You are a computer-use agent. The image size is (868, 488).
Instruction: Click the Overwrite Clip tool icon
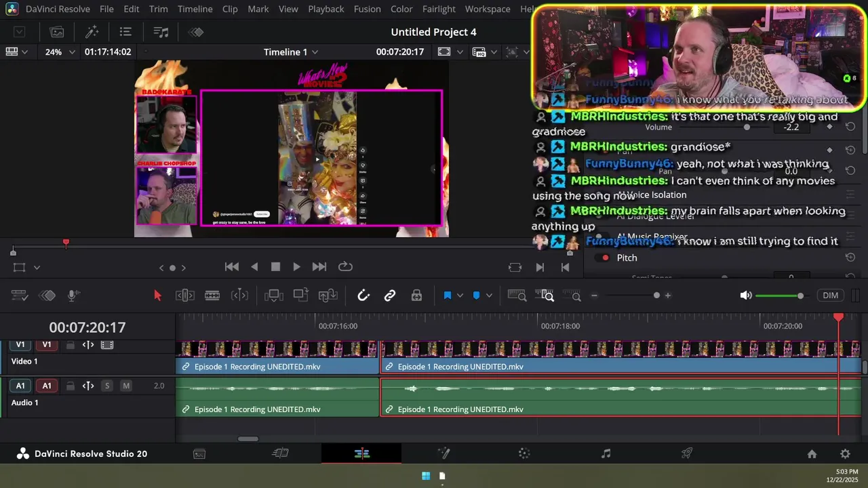click(x=301, y=296)
